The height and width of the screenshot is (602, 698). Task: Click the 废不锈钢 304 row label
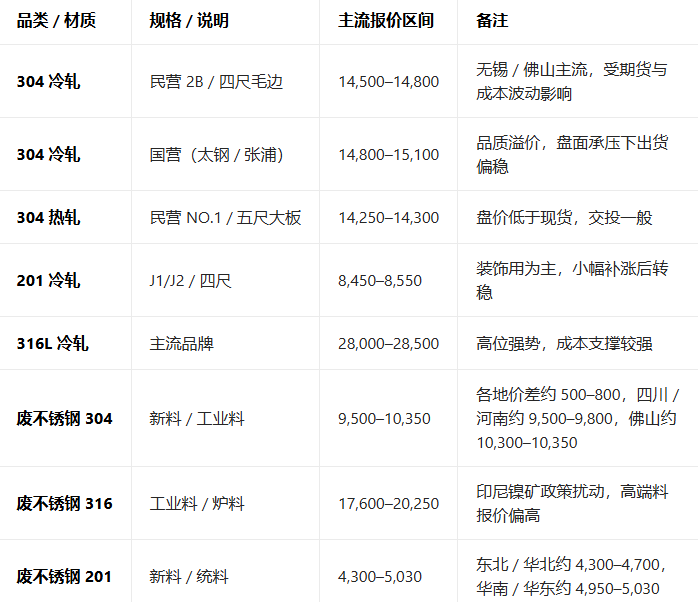pos(65,419)
